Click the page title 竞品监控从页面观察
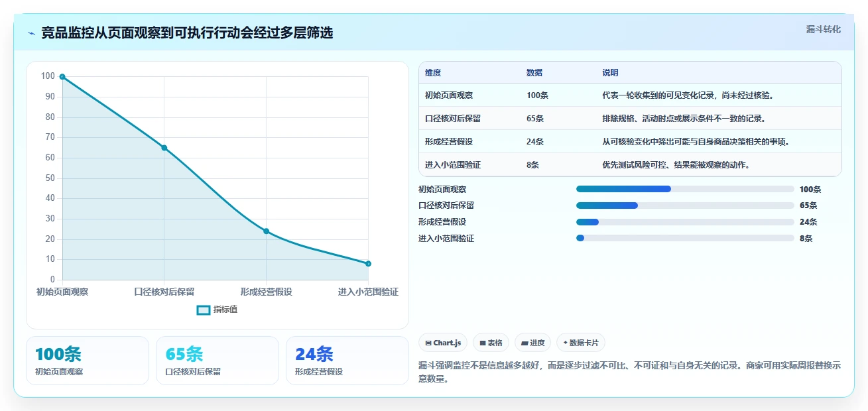The width and height of the screenshot is (868, 411). (x=187, y=32)
